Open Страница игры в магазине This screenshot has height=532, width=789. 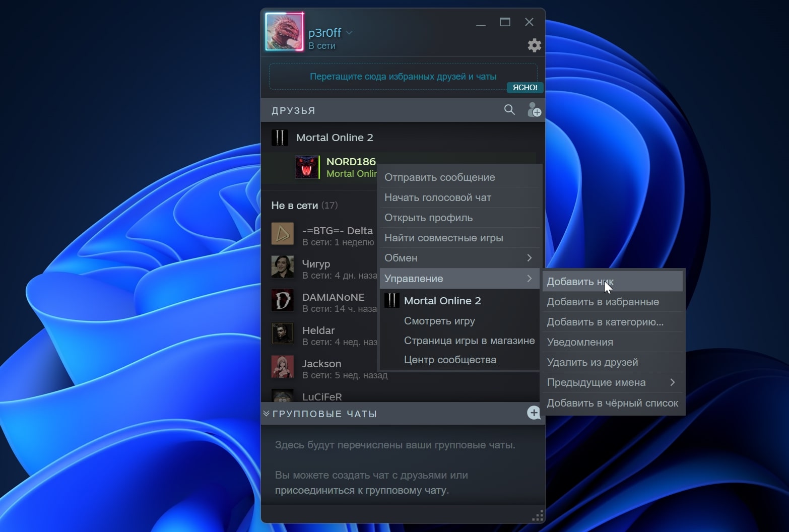click(x=459, y=341)
